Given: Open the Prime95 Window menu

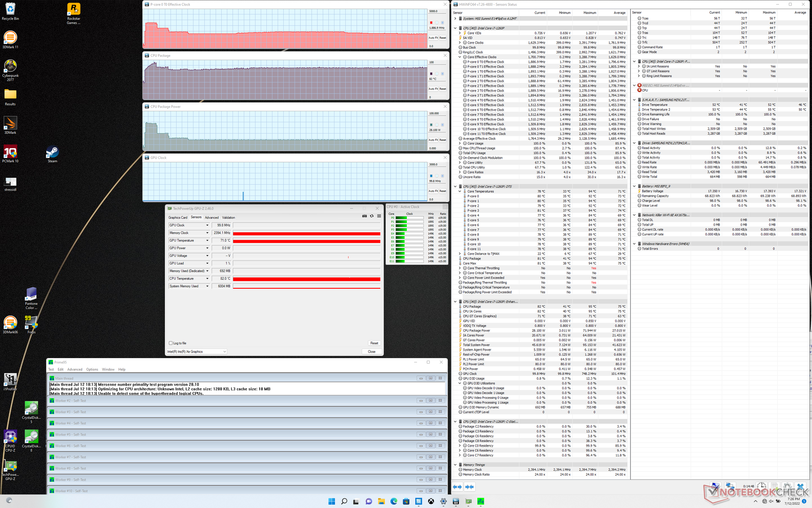Looking at the screenshot, I should 108,370.
